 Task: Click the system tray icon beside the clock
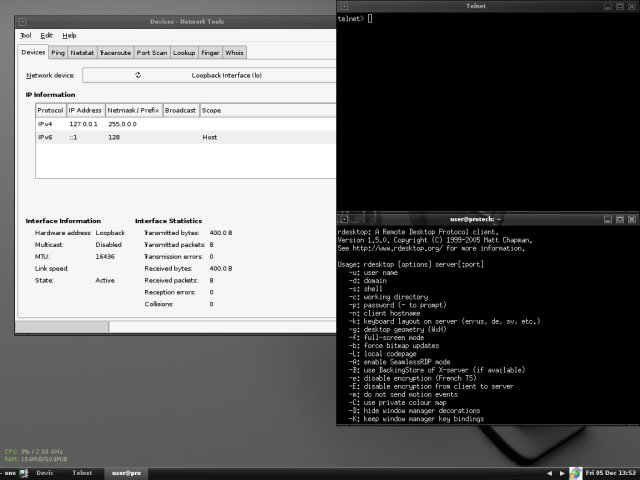pos(575,472)
